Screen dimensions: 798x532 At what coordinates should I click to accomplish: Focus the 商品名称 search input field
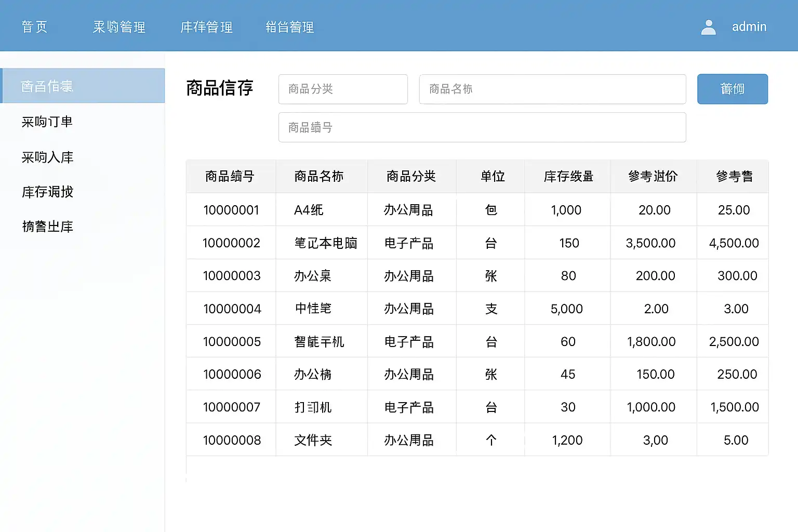[x=552, y=89]
